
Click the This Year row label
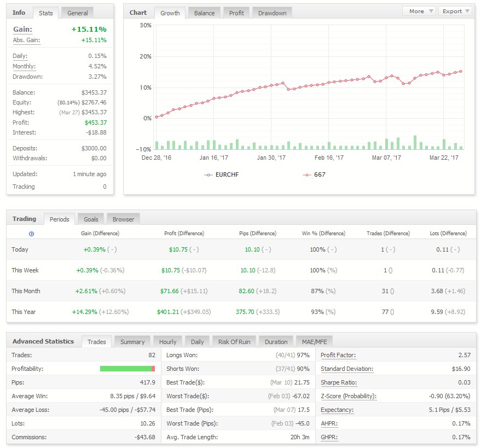pyautogui.click(x=24, y=312)
